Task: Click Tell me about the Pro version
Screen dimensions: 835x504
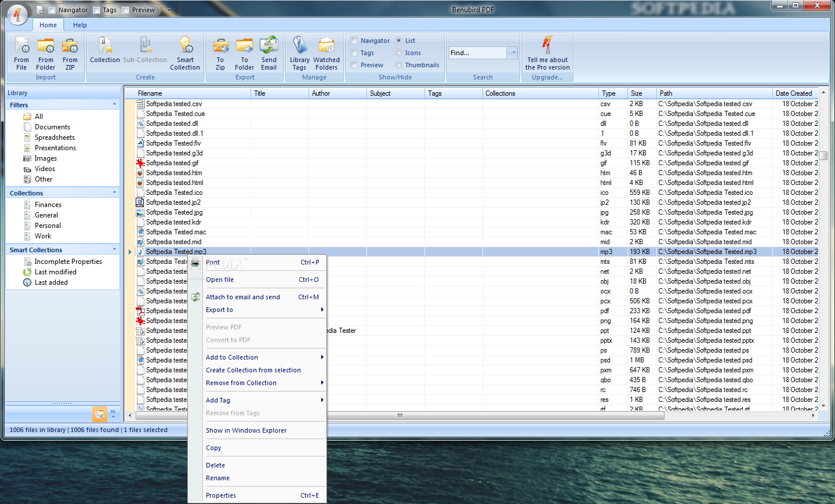Action: (547, 53)
